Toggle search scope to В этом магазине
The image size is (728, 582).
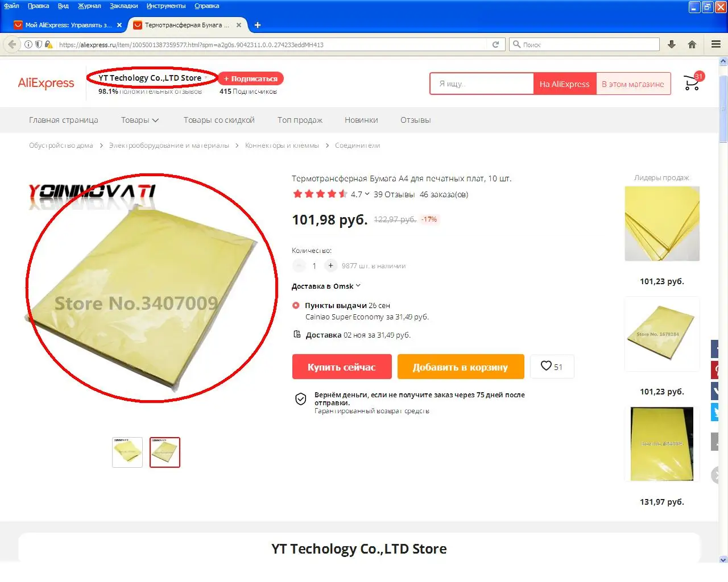pyautogui.click(x=633, y=84)
